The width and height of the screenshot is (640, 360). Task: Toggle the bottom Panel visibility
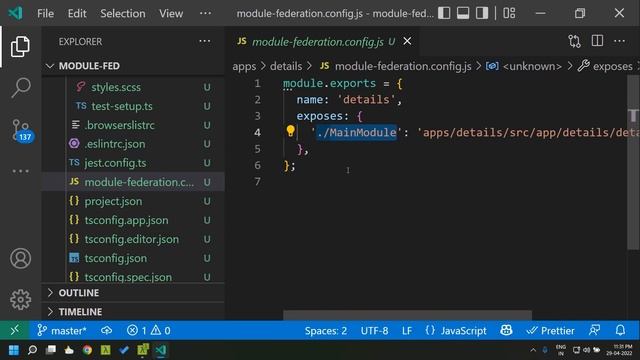463,13
